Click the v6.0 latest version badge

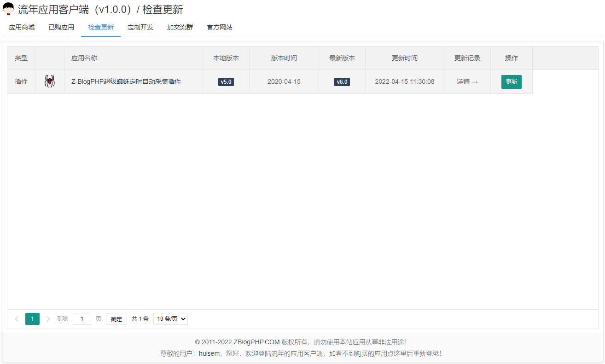[x=342, y=82]
